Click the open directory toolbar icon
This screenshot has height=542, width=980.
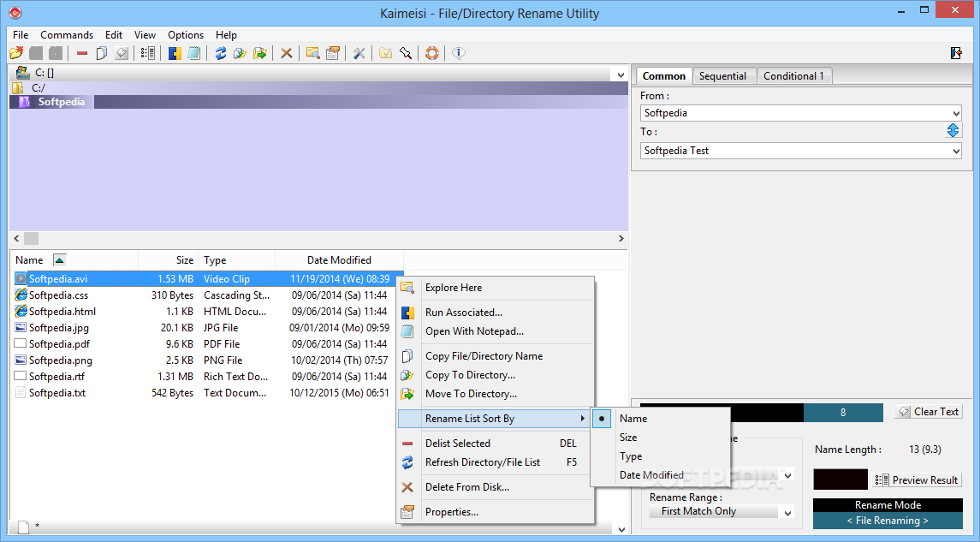16,53
